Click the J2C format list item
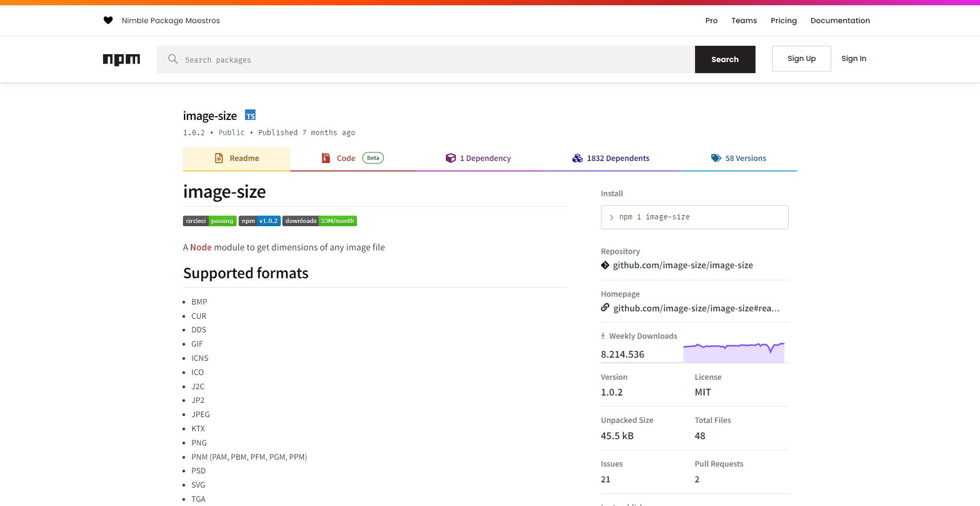This screenshot has height=506, width=980. 198,387
